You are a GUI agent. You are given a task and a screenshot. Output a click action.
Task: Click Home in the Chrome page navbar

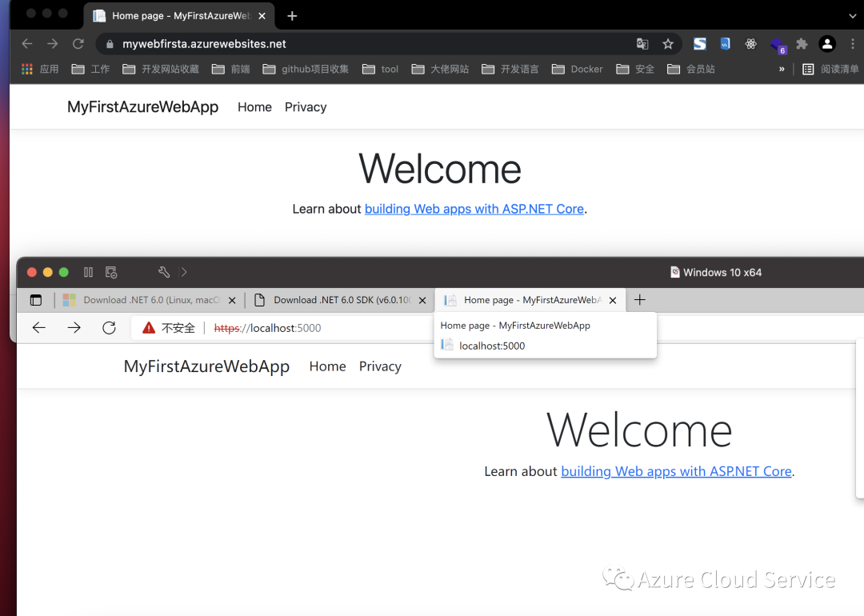click(x=254, y=107)
